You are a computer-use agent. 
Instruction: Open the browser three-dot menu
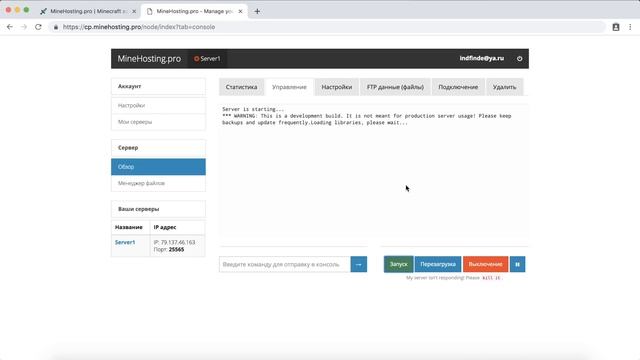point(630,27)
